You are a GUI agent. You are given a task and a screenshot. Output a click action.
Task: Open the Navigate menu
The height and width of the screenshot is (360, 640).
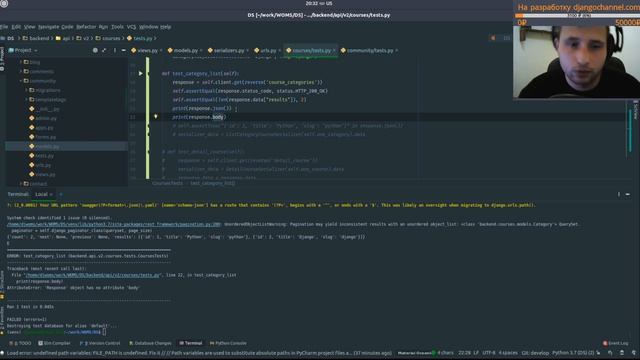(x=49, y=27)
